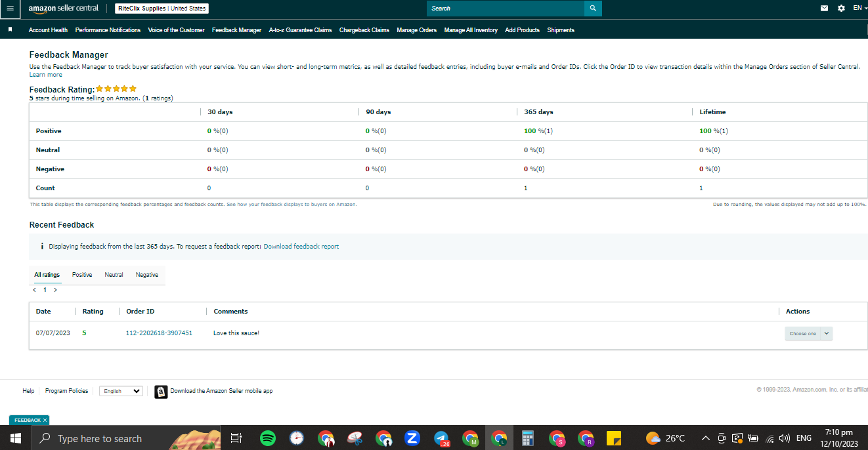Go to next feedback page arrow
The width and height of the screenshot is (868, 450).
coord(55,289)
